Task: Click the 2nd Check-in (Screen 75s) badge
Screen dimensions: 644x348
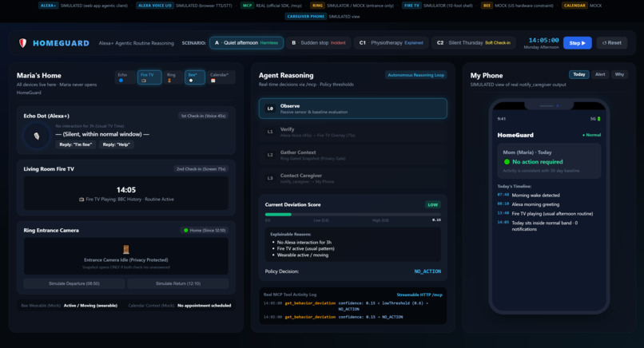Action: [201, 168]
